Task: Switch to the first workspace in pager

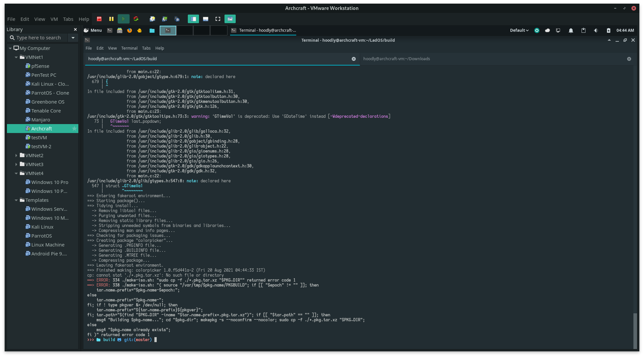Action: pyautogui.click(x=168, y=30)
